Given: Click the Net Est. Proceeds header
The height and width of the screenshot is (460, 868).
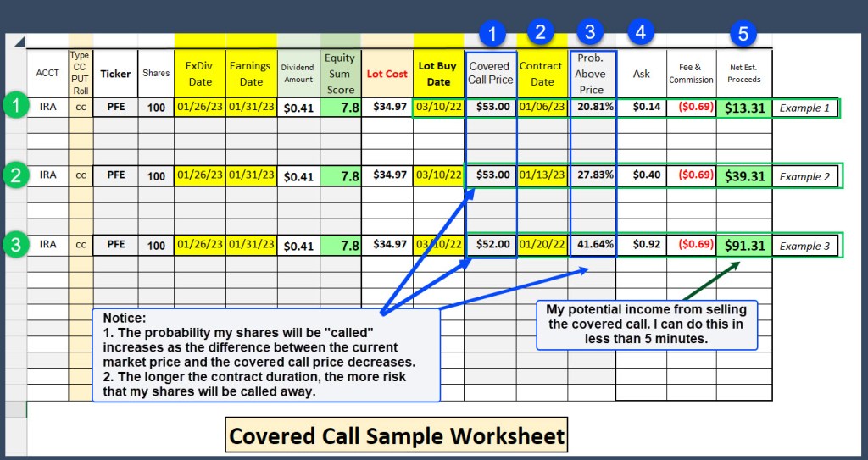Looking at the screenshot, I should (743, 74).
